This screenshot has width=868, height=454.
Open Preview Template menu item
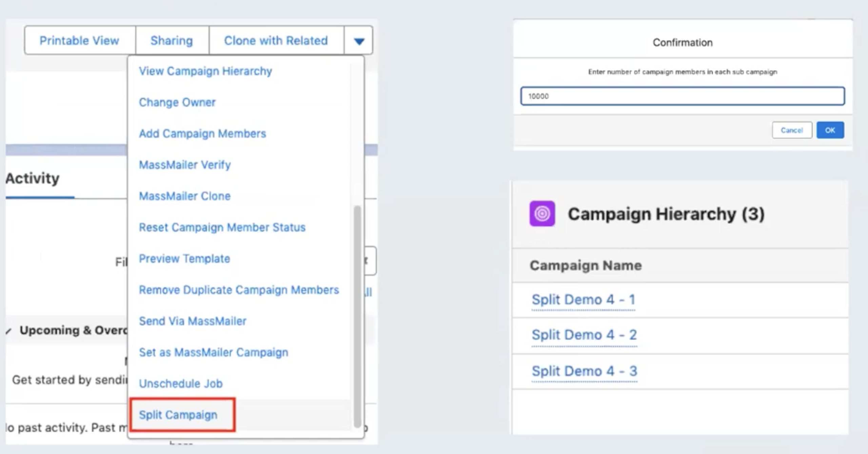click(184, 259)
